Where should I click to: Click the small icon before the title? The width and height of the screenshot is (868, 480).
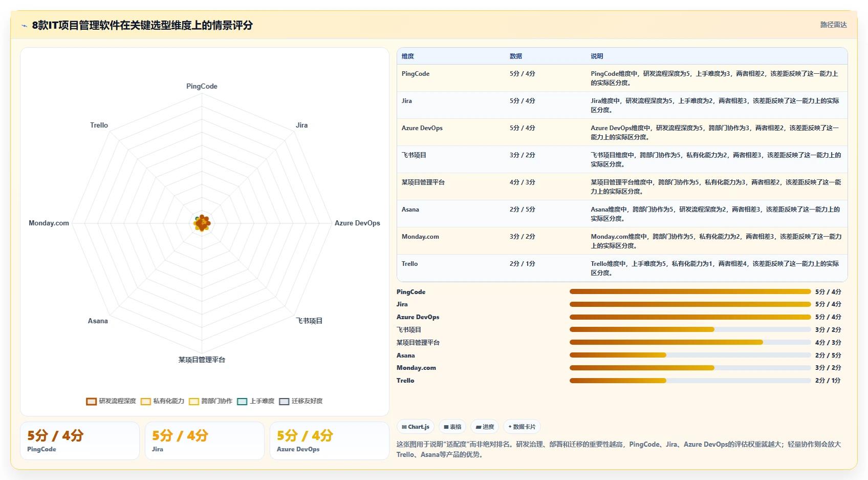[x=24, y=26]
